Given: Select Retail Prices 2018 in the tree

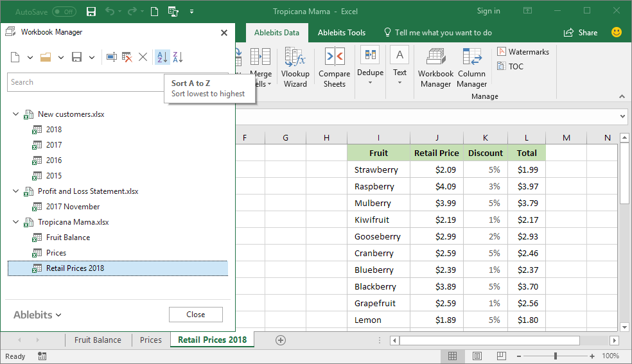Looking at the screenshot, I should 118,268.
